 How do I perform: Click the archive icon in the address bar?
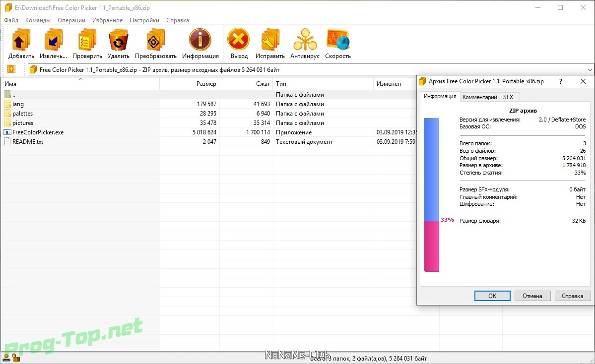(x=33, y=69)
